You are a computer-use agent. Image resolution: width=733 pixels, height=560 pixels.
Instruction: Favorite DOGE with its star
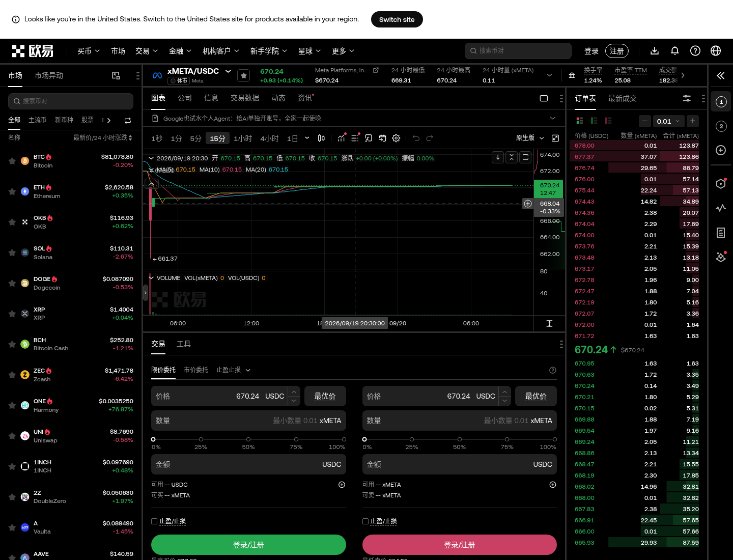coord(12,283)
